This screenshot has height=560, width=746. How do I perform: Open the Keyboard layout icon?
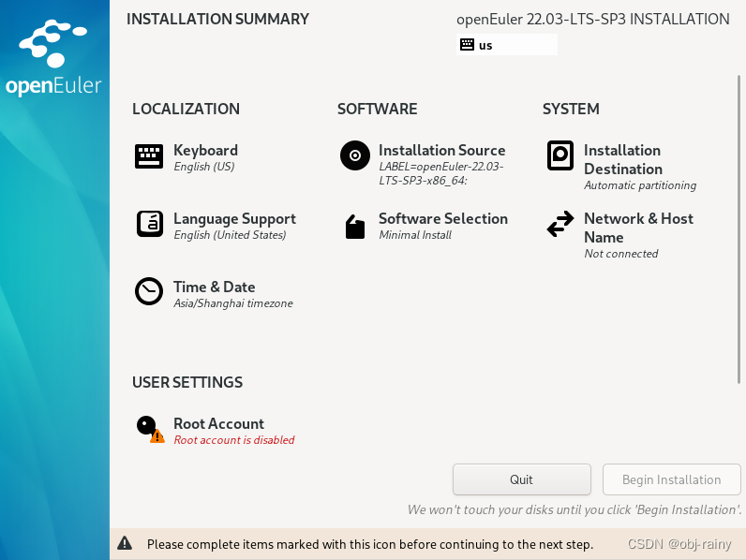tap(149, 156)
